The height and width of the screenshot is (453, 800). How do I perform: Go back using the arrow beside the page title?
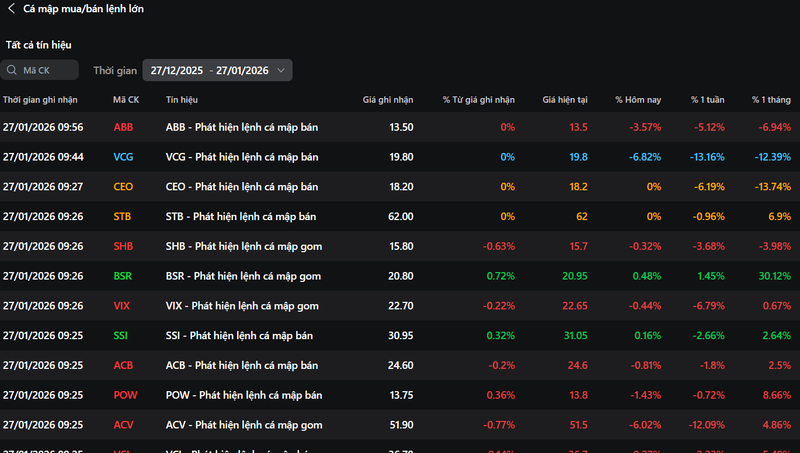pos(11,9)
